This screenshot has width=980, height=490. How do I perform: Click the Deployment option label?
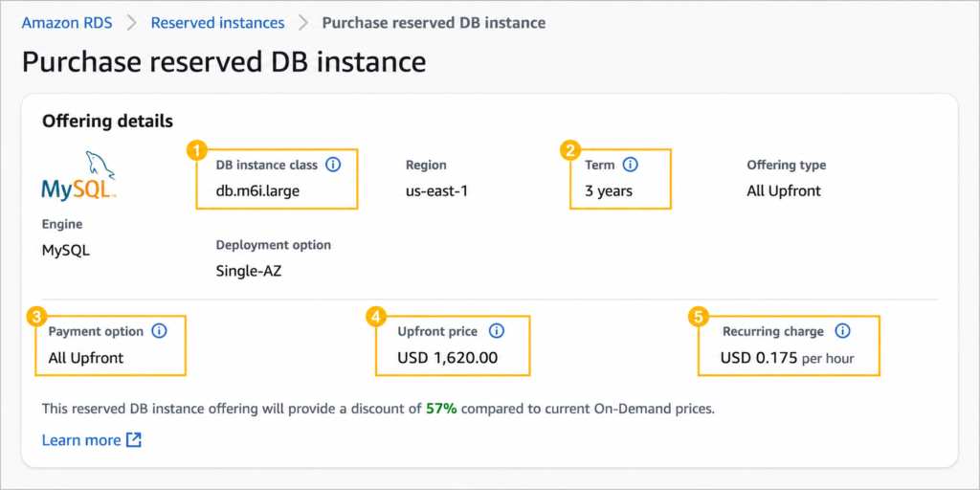274,245
